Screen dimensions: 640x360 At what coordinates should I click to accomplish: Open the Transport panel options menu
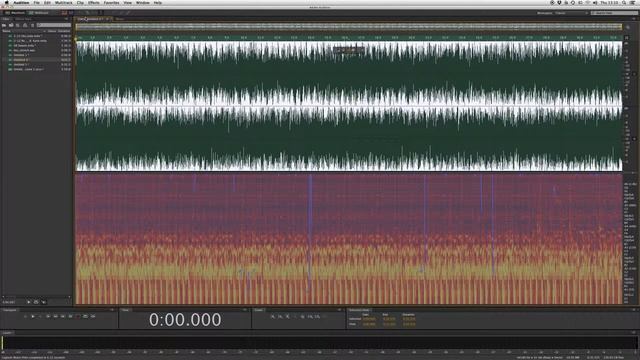pos(112,310)
